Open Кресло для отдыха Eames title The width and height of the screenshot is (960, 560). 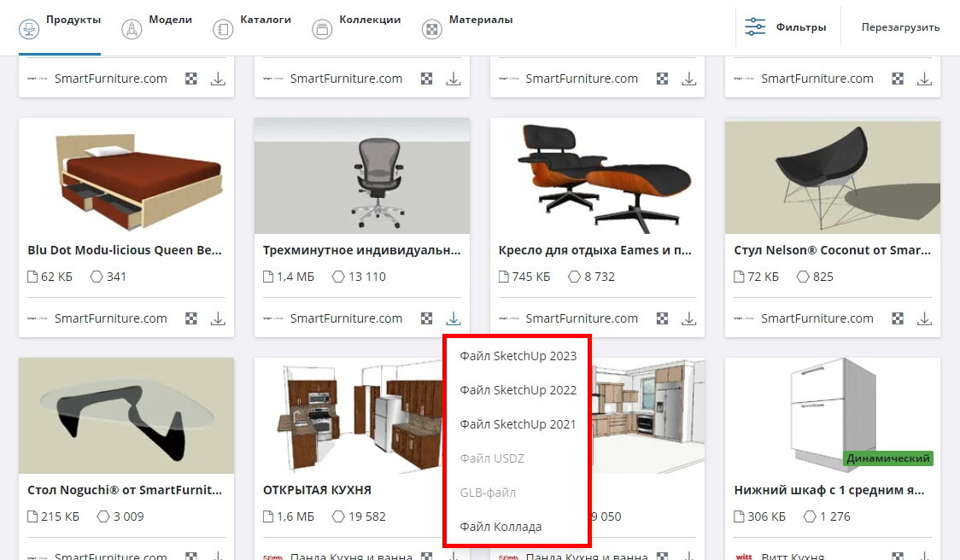[x=594, y=250]
